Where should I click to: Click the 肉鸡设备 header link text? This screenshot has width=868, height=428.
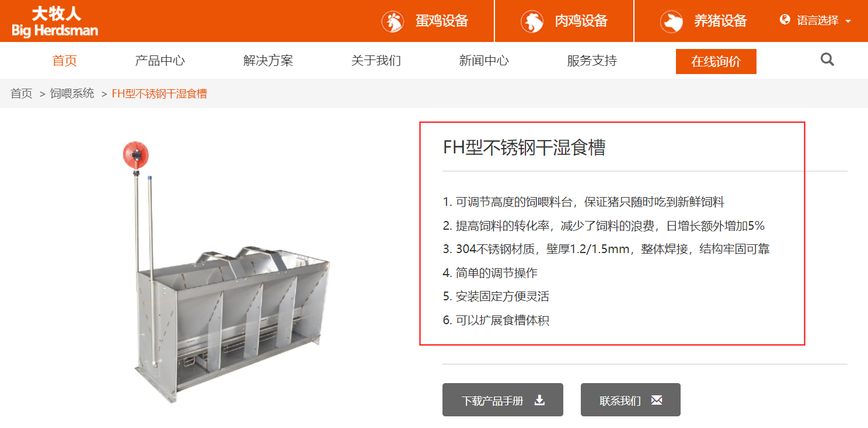click(581, 21)
